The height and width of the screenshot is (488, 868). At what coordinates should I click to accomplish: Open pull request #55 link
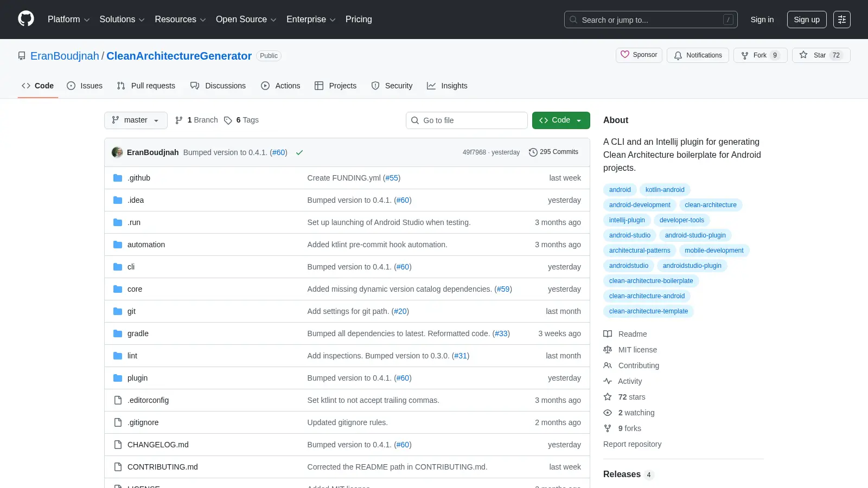(392, 178)
